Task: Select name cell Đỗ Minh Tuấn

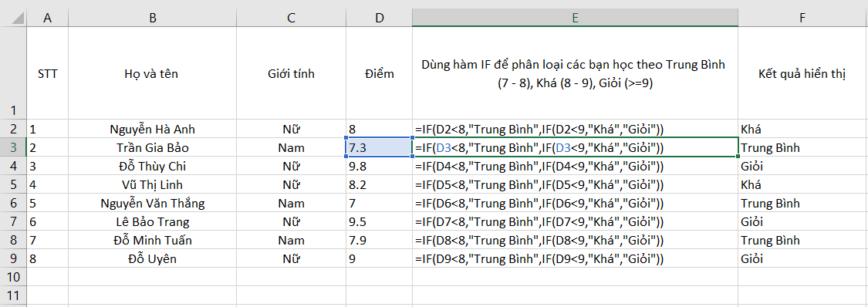Action: (x=152, y=240)
